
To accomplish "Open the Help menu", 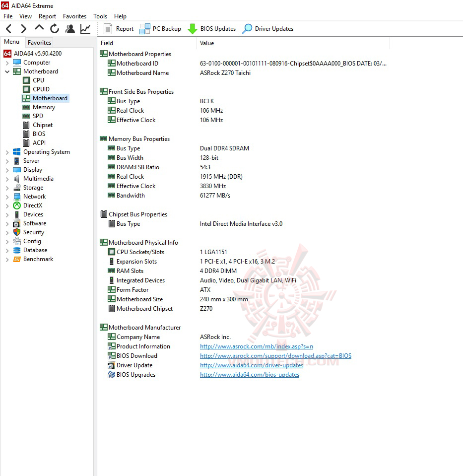I will pyautogui.click(x=120, y=16).
